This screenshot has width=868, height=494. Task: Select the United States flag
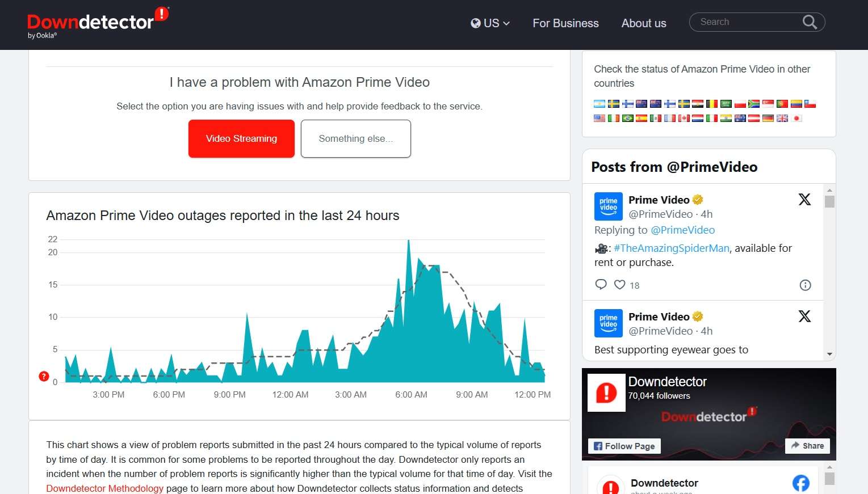tap(599, 118)
